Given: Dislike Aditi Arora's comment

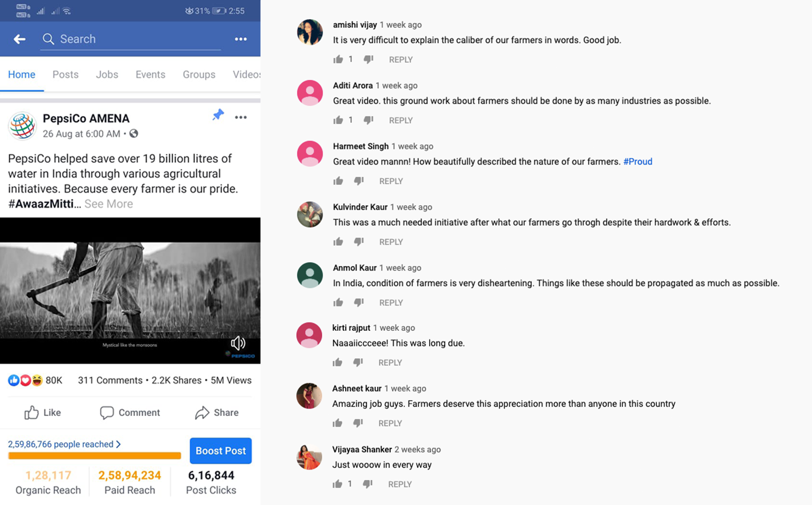Looking at the screenshot, I should click(x=368, y=120).
